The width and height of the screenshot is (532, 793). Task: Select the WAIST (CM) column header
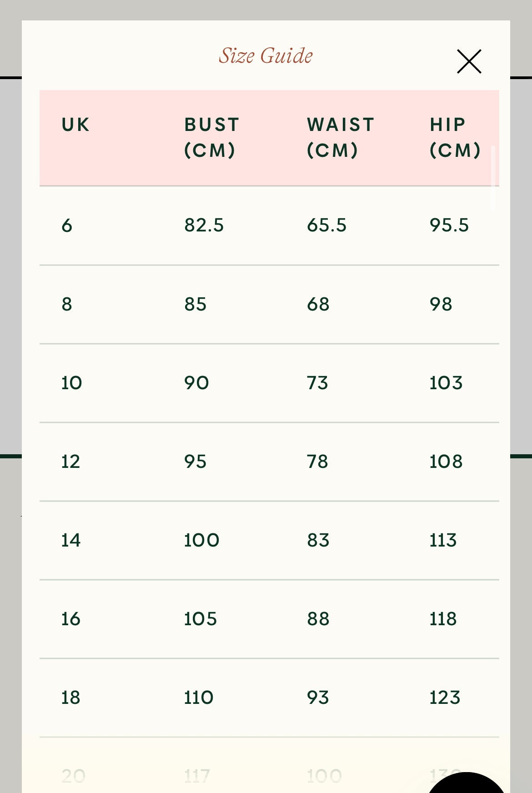pyautogui.click(x=341, y=137)
